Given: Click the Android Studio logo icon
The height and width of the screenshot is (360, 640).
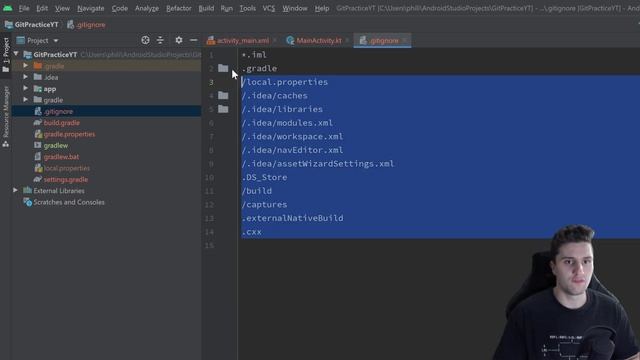Looking at the screenshot, I should [7, 8].
